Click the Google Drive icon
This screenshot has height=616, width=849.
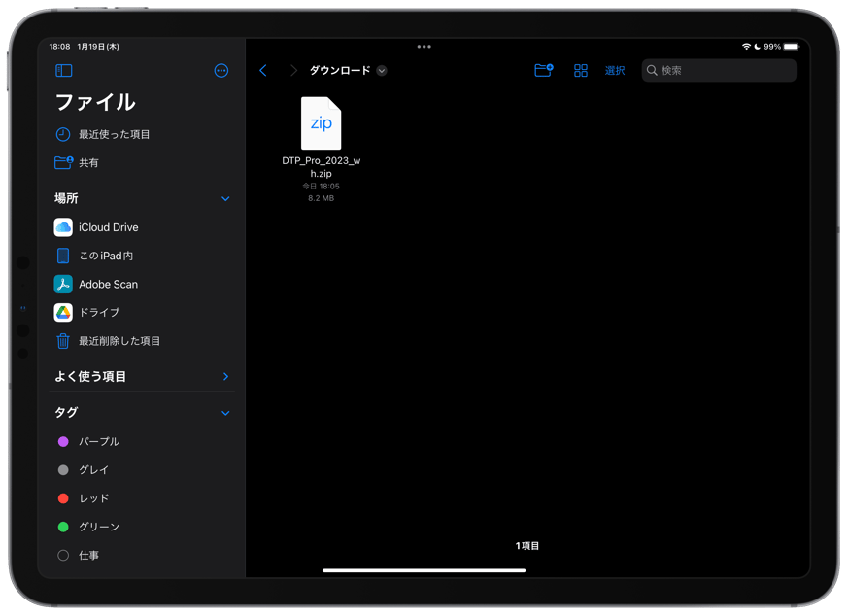coord(63,312)
